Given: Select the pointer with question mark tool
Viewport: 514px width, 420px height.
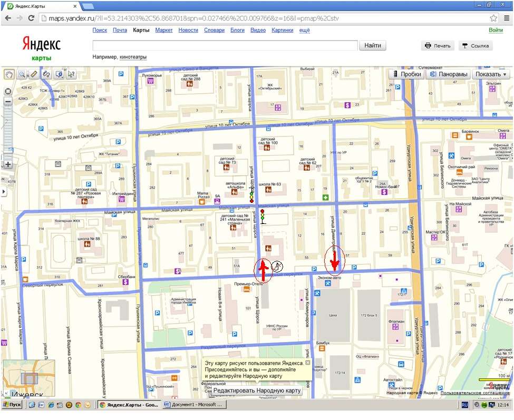Looking at the screenshot, I should click(x=71, y=74).
